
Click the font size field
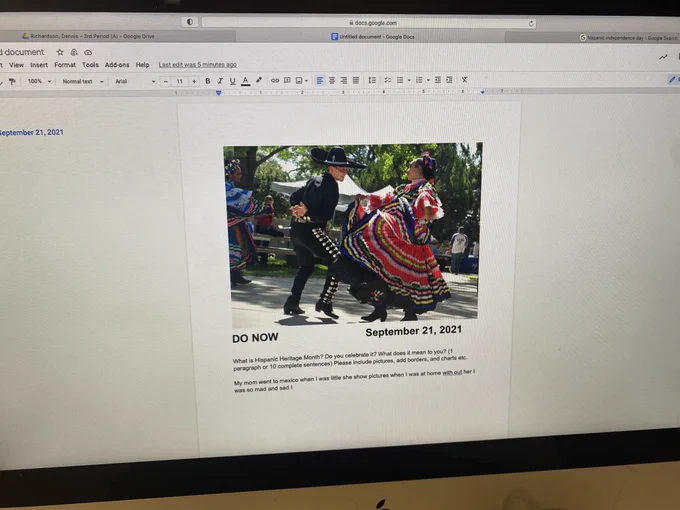click(180, 81)
